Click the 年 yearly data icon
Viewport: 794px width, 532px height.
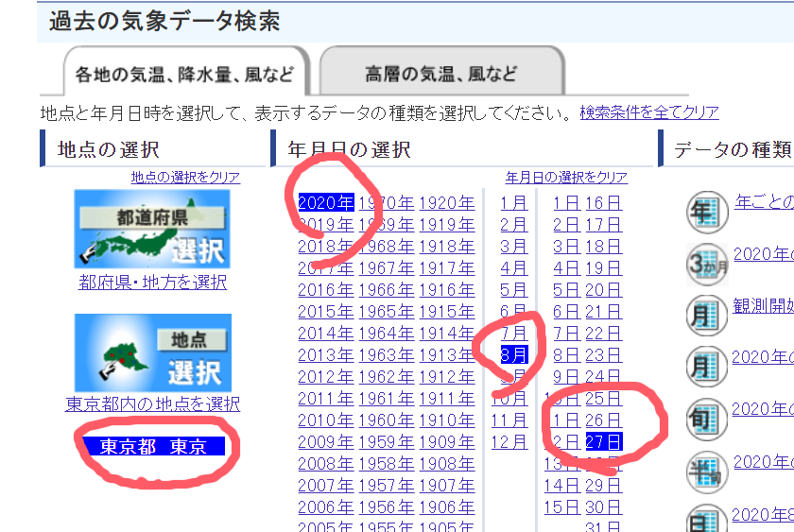click(707, 212)
